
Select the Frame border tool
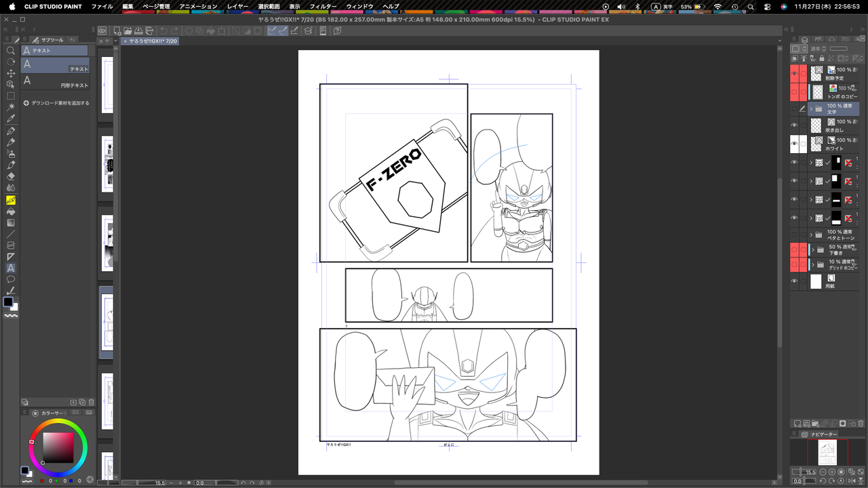coord(11,245)
